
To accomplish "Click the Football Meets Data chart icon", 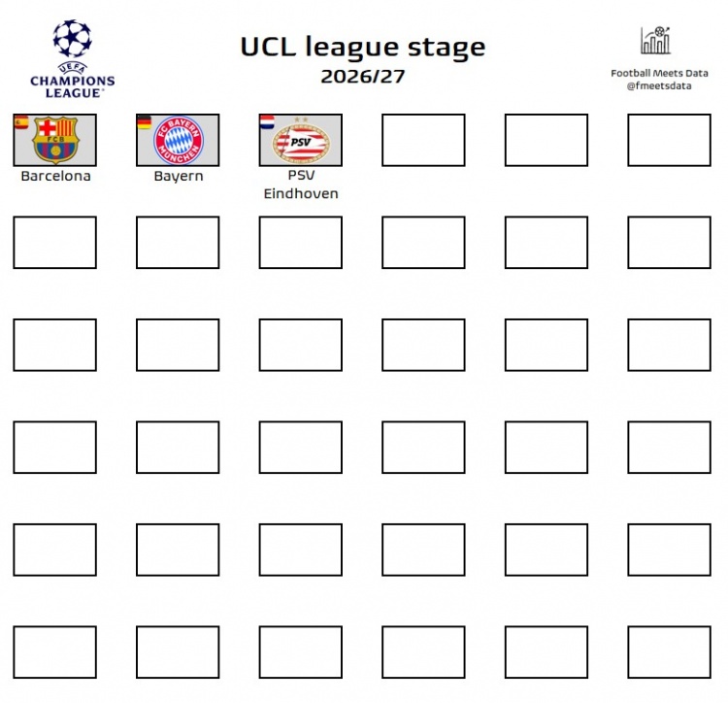I will coord(655,41).
